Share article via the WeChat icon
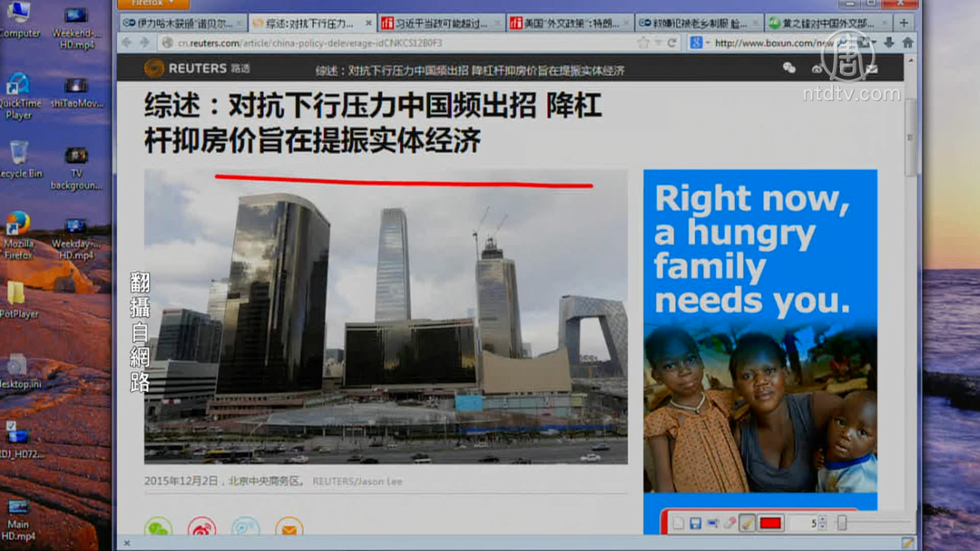The image size is (980, 551). pos(158,528)
